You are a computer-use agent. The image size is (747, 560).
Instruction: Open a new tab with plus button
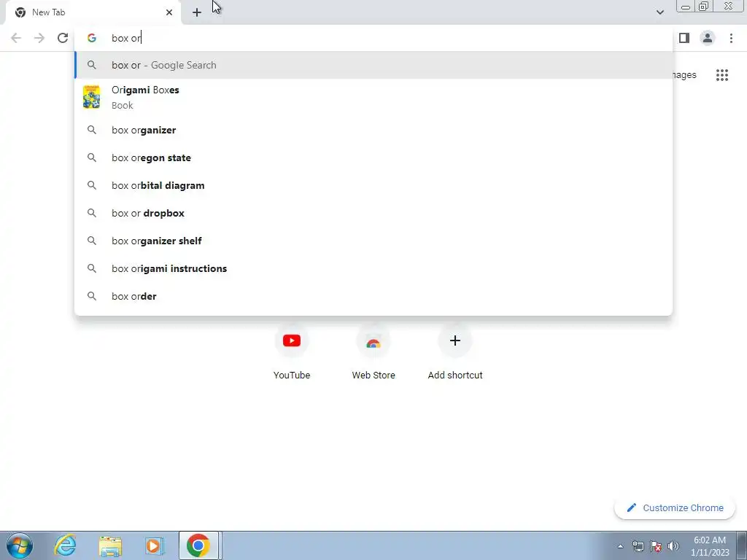pos(197,12)
